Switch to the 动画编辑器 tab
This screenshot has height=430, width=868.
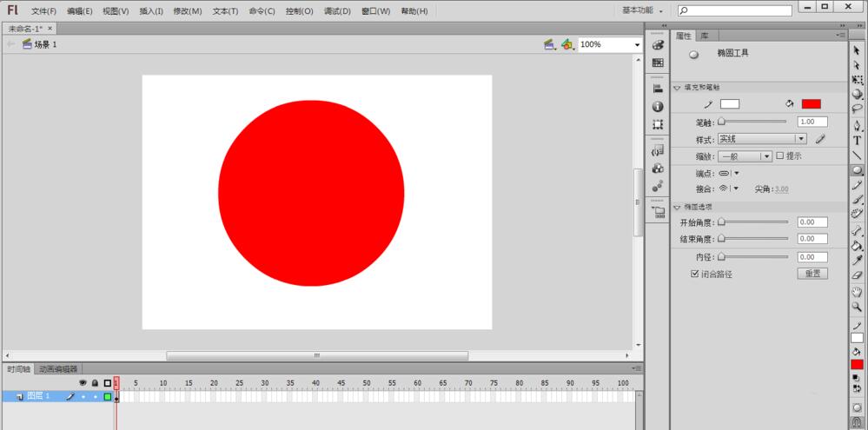point(58,368)
